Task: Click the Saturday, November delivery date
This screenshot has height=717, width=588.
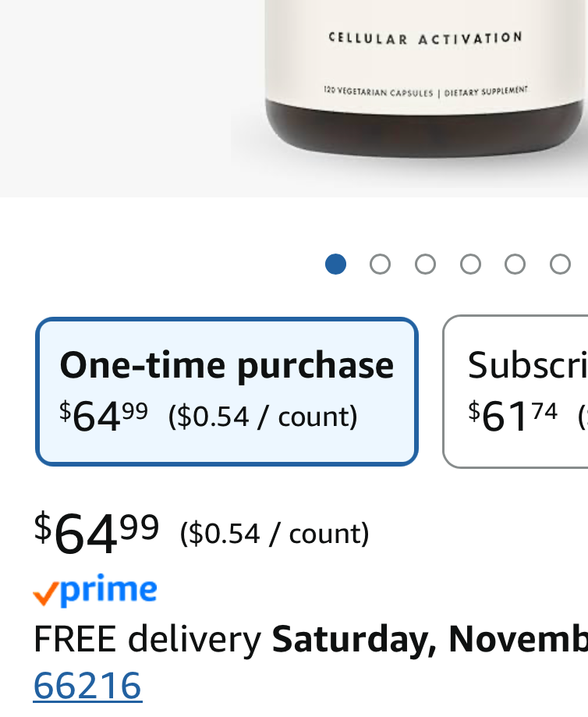Action: pyautogui.click(x=429, y=639)
